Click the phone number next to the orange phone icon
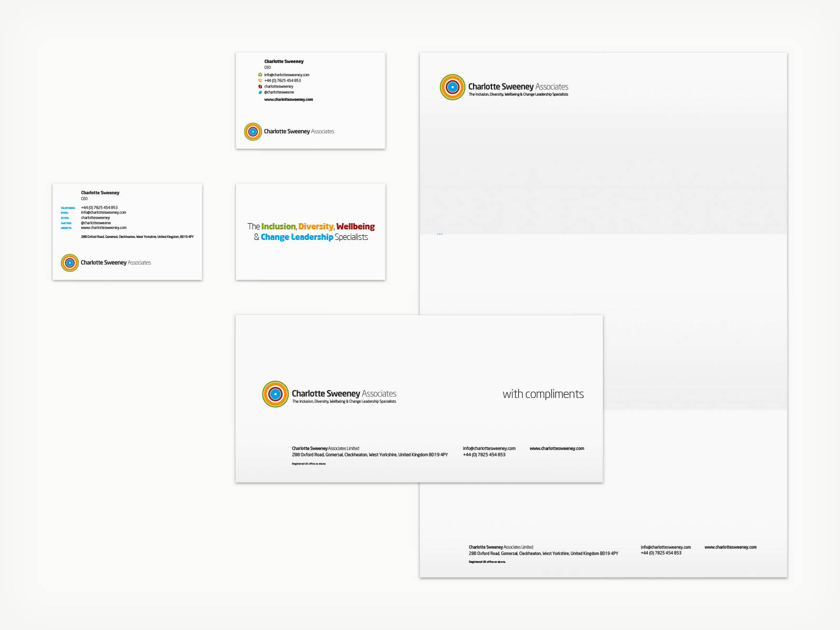This screenshot has width=840, height=630. (x=282, y=81)
